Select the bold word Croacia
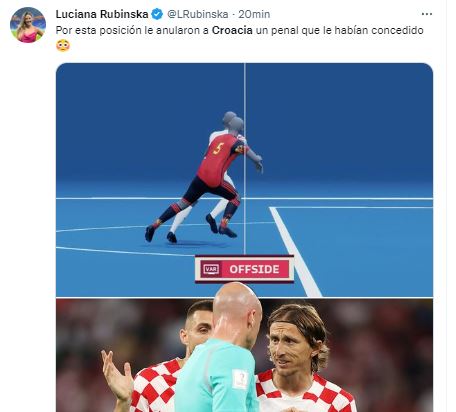456x412 pixels. click(232, 30)
